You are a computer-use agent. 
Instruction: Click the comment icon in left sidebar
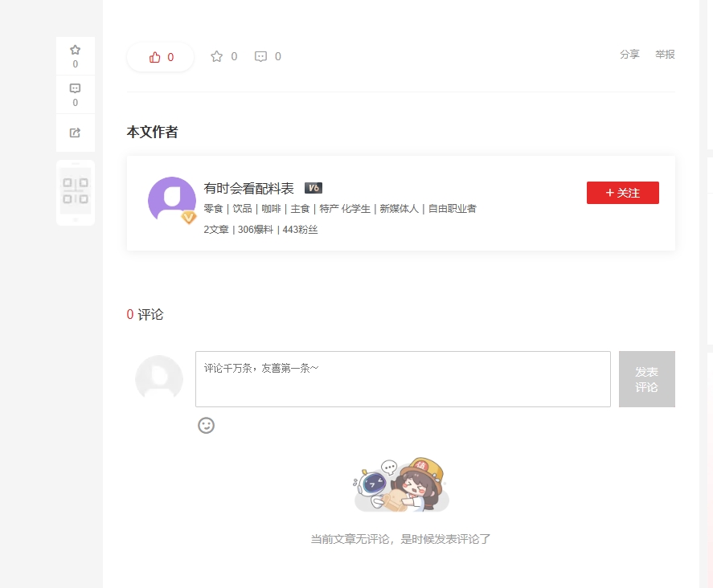75,88
